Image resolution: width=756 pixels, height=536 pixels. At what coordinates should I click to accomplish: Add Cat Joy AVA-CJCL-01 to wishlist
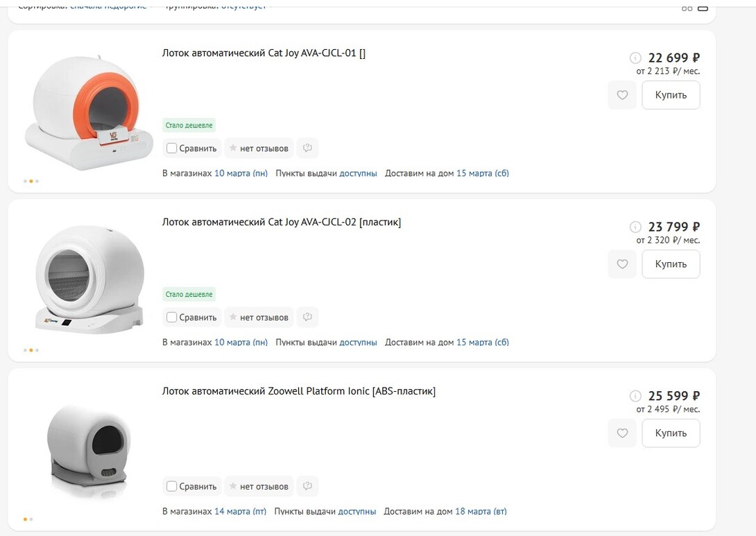coord(622,95)
